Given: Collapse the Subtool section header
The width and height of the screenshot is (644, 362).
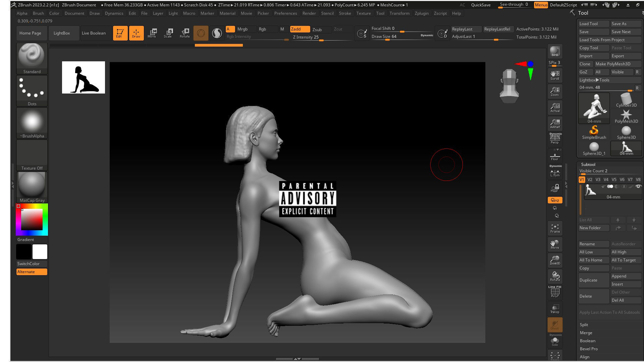Looking at the screenshot, I should coord(588,164).
